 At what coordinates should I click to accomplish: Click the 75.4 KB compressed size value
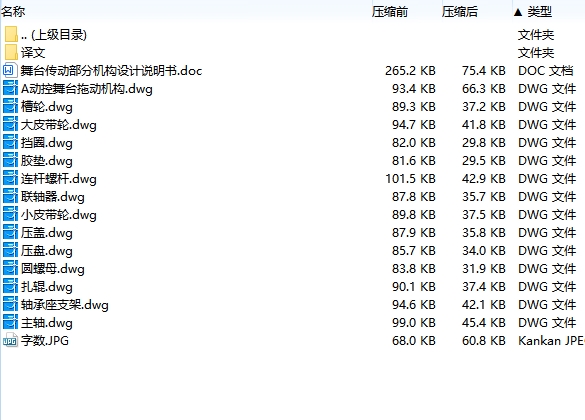click(484, 70)
